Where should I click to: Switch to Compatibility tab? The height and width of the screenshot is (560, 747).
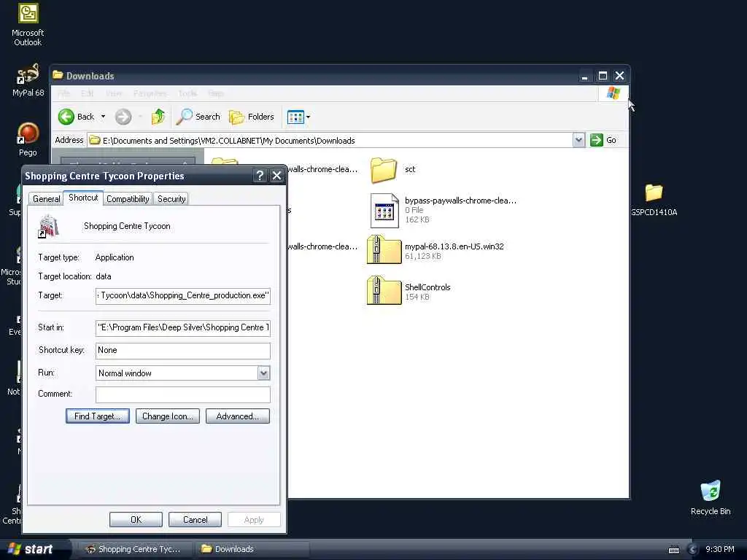pos(128,199)
